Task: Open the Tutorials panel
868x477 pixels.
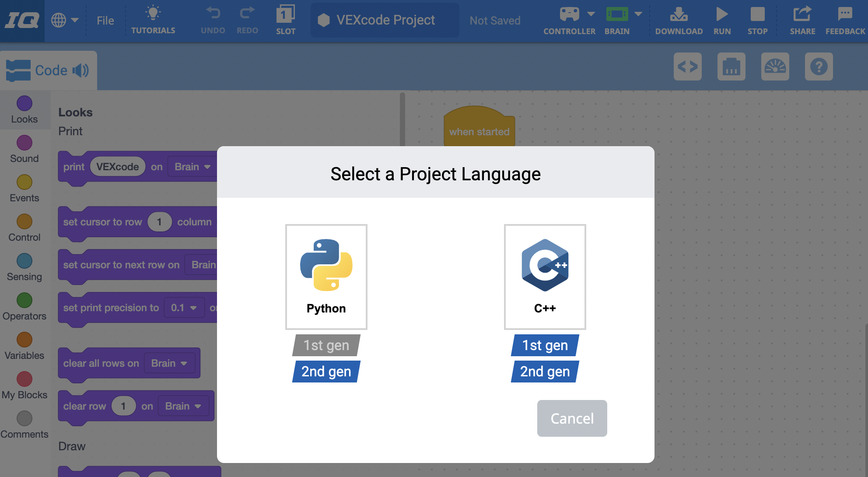Action: coord(153,20)
